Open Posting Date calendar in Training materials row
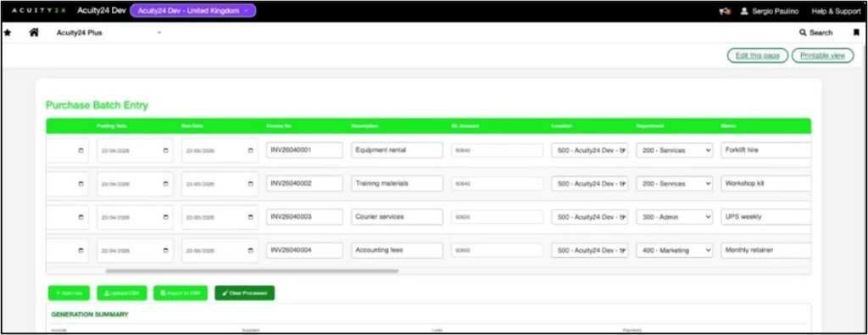 (x=165, y=184)
